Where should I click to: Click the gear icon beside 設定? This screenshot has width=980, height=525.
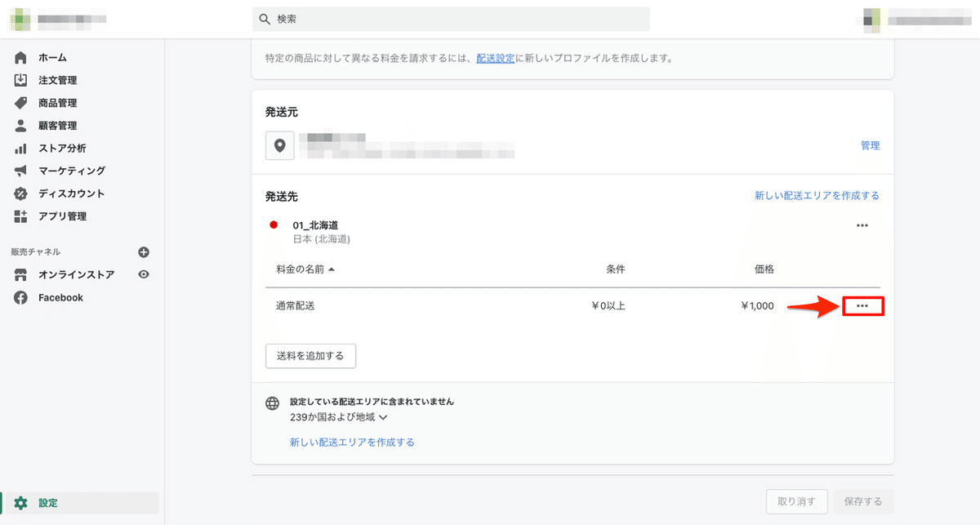tap(21, 503)
